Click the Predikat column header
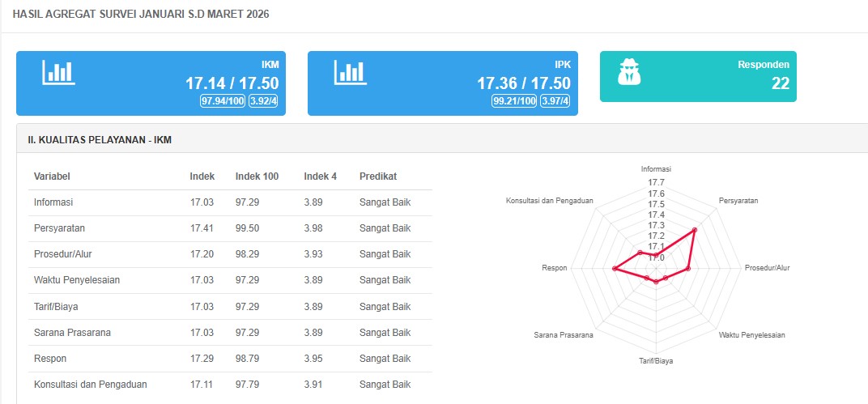 [x=378, y=176]
